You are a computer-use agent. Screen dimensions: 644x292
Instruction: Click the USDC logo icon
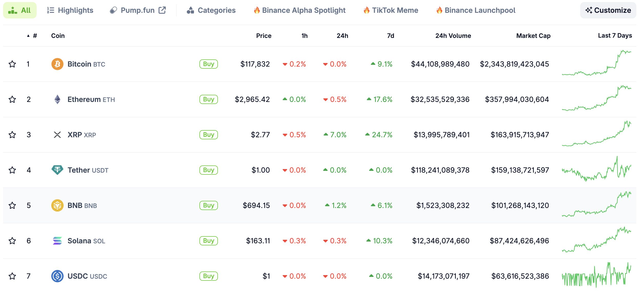coord(57,276)
